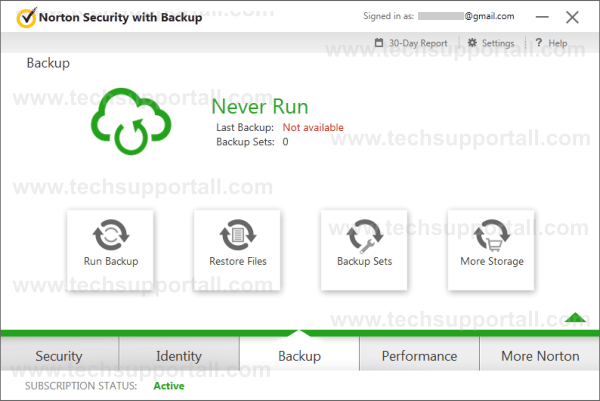Viewport: 600px width, 401px height.
Task: Switch to the Identity tab
Action: [179, 356]
